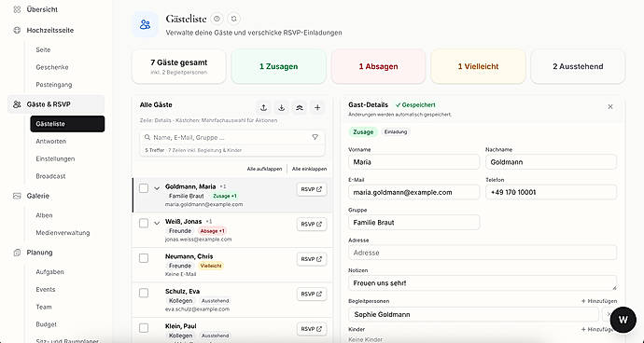Go to Antworten in the sidebar
This screenshot has height=343, width=644.
pos(51,141)
